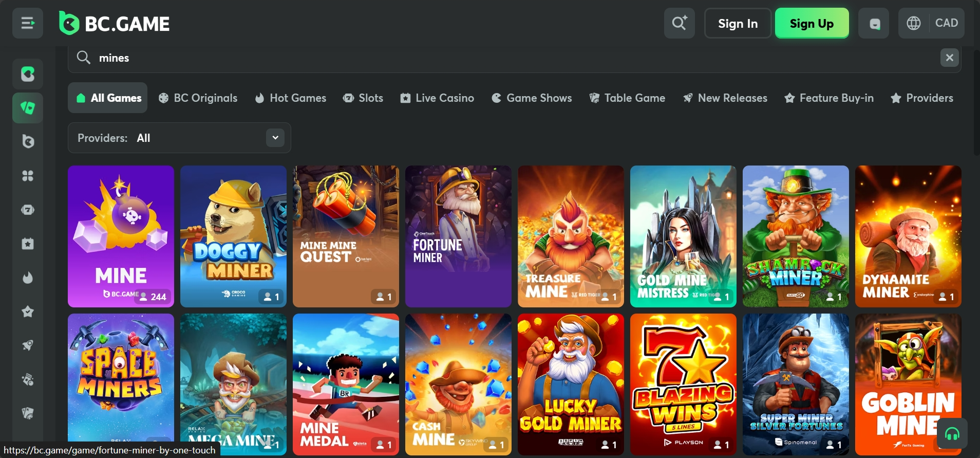Click the top green BC logo sidebar icon
This screenshot has height=458, width=980.
[28, 74]
